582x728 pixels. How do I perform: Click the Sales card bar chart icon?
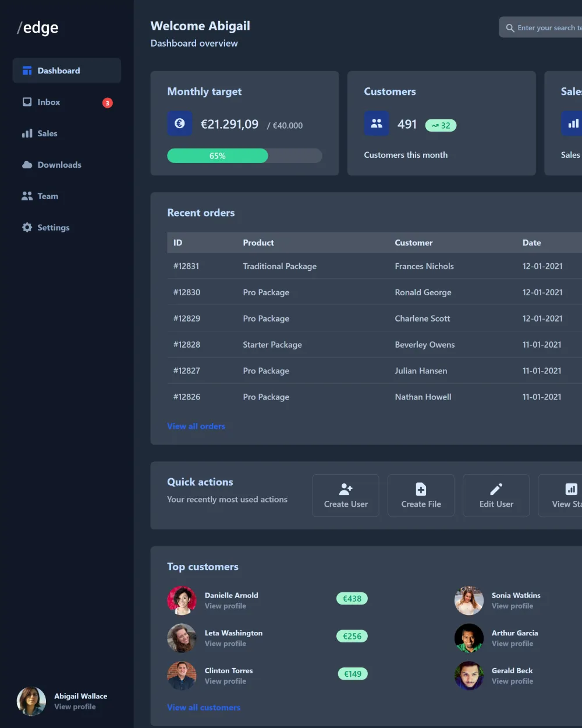(x=573, y=123)
